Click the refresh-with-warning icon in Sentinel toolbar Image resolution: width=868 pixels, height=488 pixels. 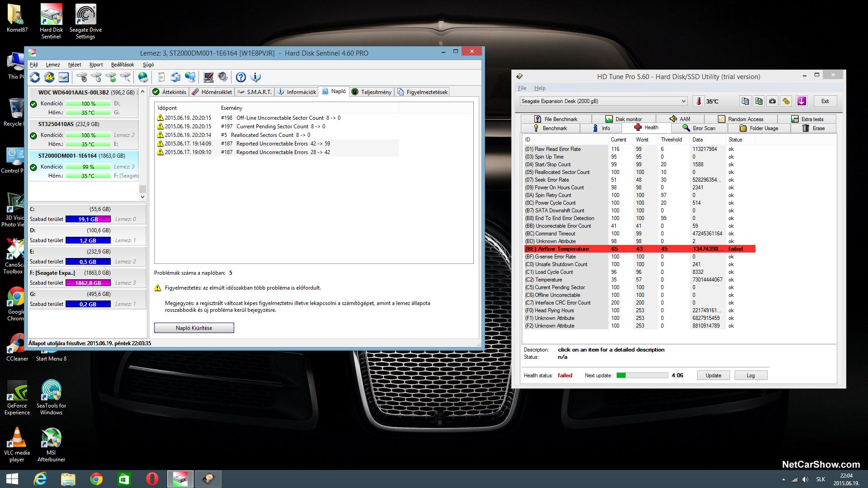(49, 77)
